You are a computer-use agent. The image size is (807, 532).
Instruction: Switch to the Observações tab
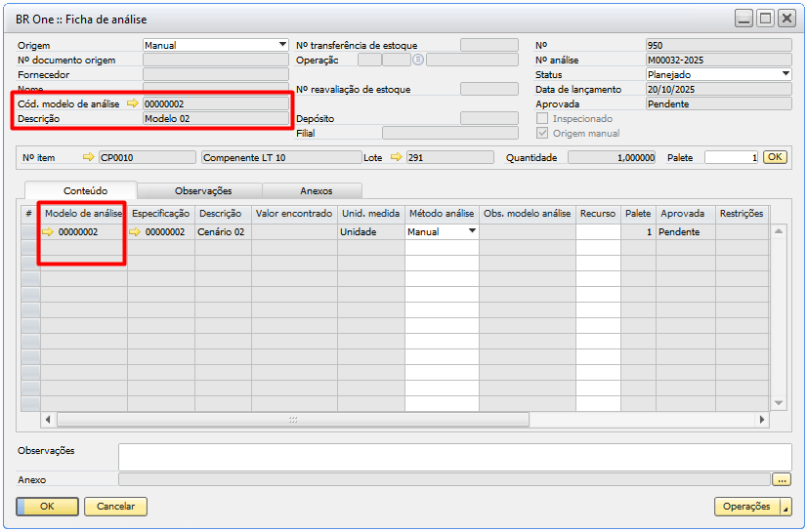pyautogui.click(x=203, y=191)
